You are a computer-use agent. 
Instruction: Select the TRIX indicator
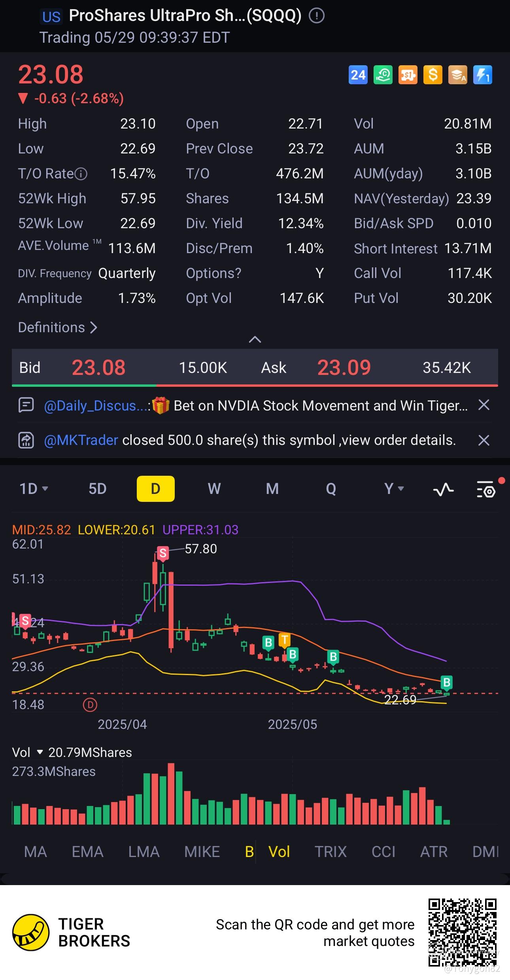pyautogui.click(x=331, y=851)
